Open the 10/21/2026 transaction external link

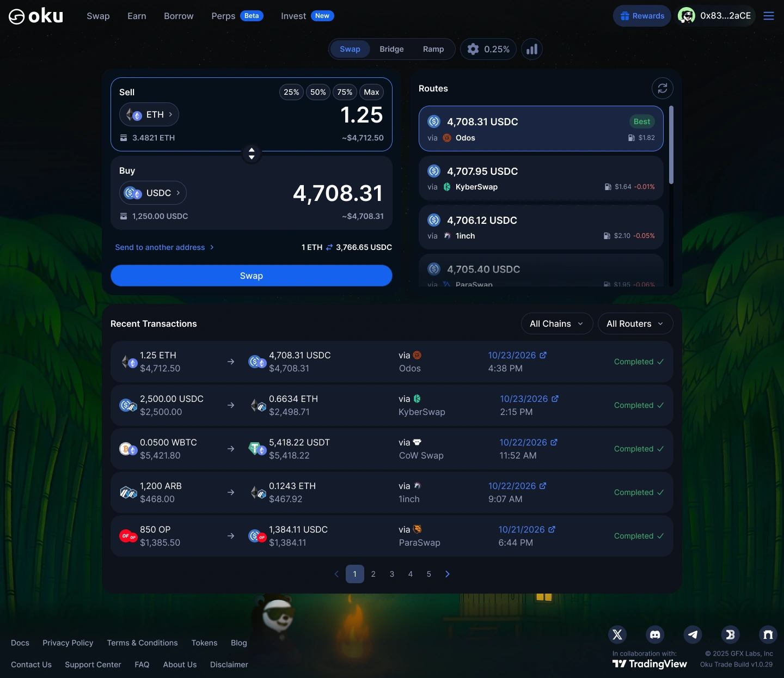(552, 529)
